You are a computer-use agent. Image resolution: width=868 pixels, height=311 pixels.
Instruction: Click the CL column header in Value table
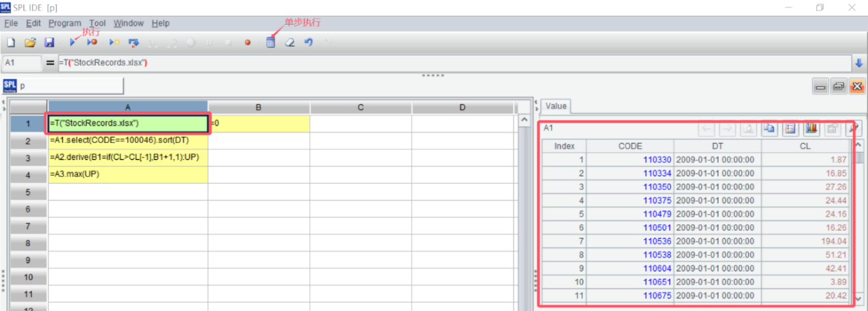coord(805,146)
